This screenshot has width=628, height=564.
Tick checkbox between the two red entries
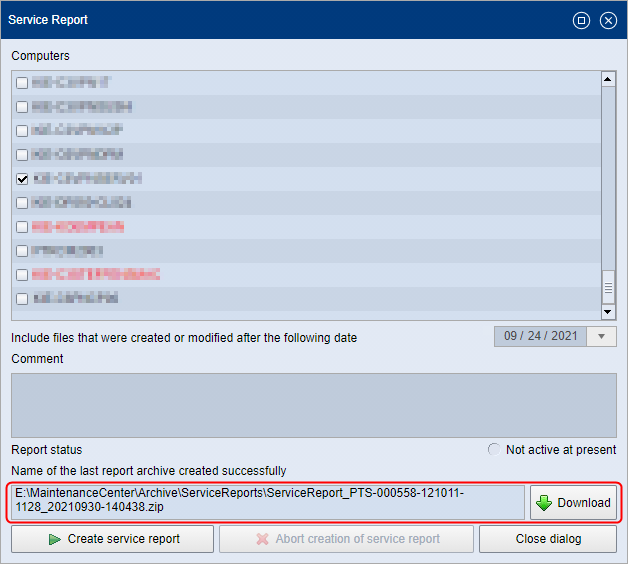pyautogui.click(x=22, y=251)
